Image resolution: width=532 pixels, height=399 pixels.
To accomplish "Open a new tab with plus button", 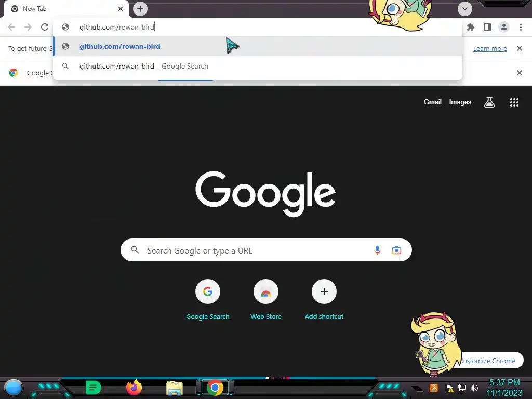I will tap(140, 9).
